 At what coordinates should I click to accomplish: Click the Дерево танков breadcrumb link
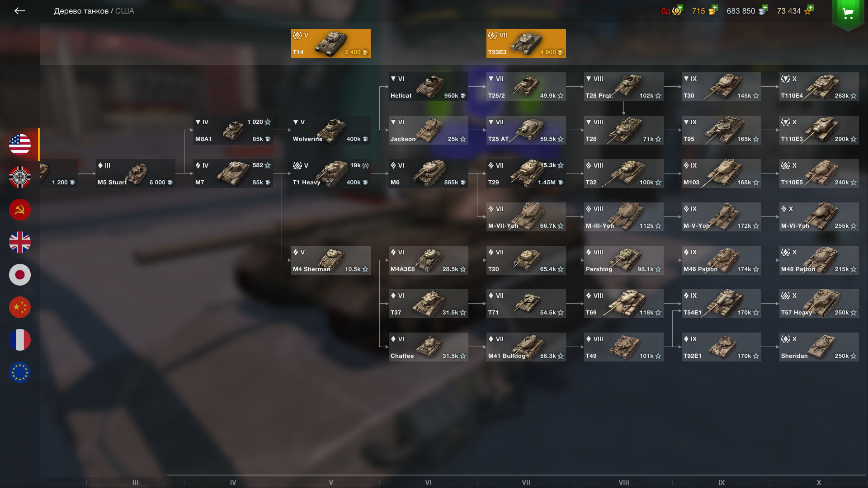coord(81,11)
